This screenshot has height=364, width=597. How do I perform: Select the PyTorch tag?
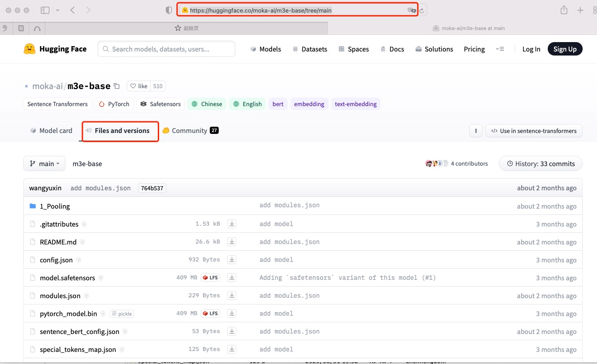click(x=114, y=104)
